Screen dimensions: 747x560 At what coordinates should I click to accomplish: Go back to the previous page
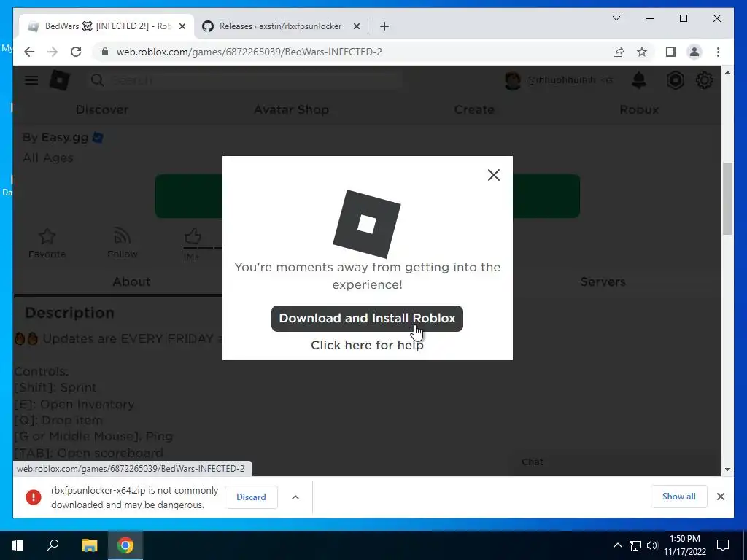click(29, 52)
